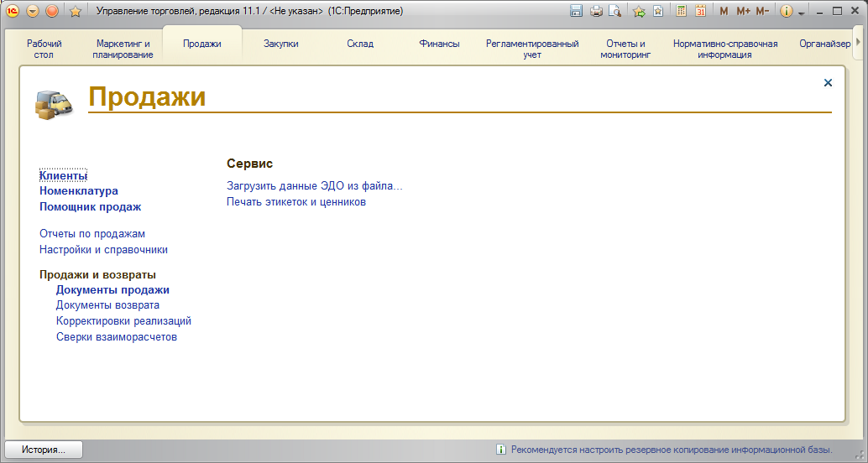This screenshot has height=463, width=868.
Task: Expand the dropdown arrow next to Info icon
Action: 802,13
